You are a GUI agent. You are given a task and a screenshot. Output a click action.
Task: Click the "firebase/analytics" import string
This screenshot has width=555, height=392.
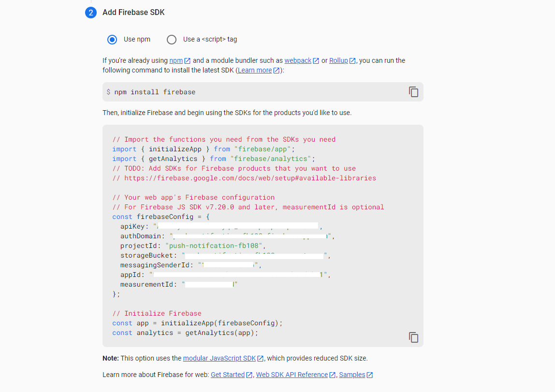pos(271,159)
